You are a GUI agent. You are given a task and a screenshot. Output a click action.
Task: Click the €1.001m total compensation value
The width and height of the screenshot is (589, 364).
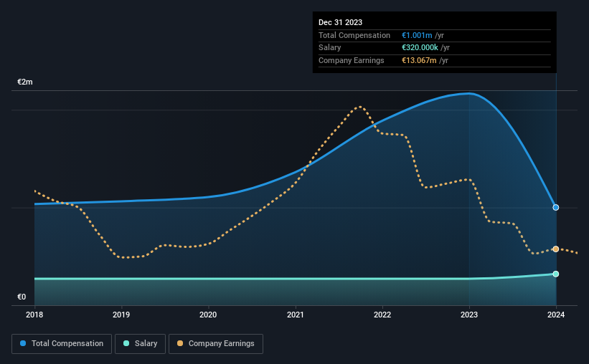(x=417, y=35)
